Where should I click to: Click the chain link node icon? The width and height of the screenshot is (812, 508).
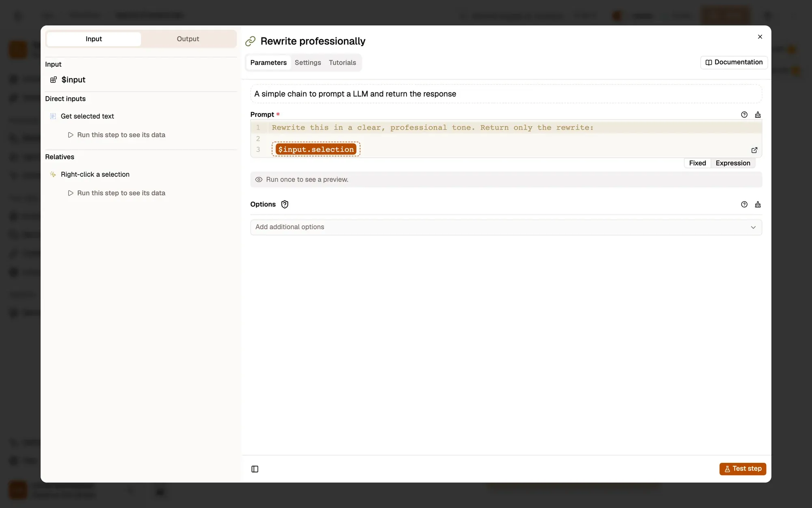251,41
